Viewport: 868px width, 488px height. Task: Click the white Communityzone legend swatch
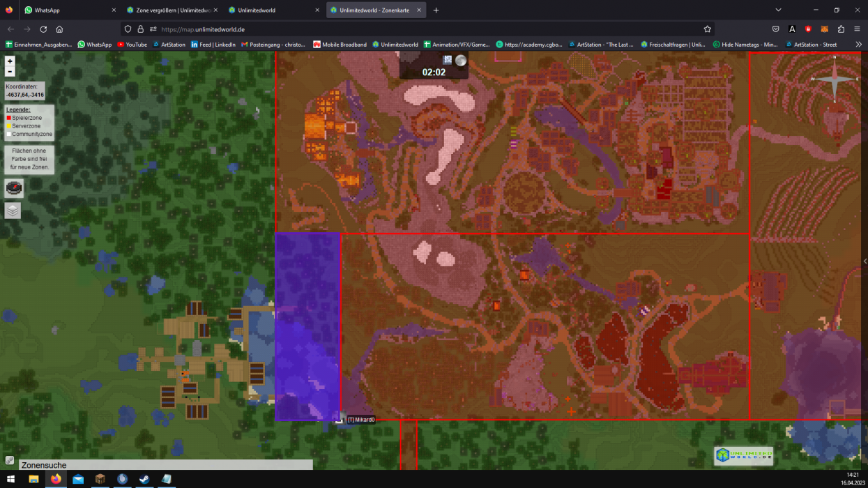pyautogui.click(x=8, y=134)
